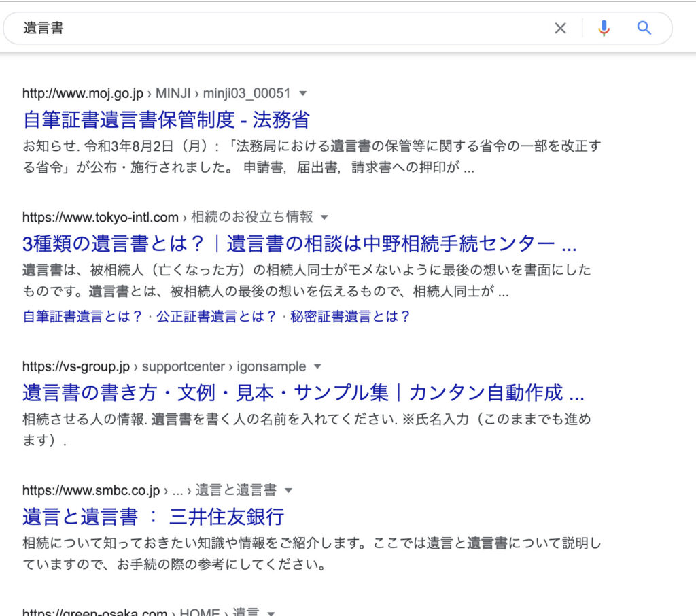Clear the search box with the X icon
The width and height of the screenshot is (696, 616).
click(x=560, y=29)
